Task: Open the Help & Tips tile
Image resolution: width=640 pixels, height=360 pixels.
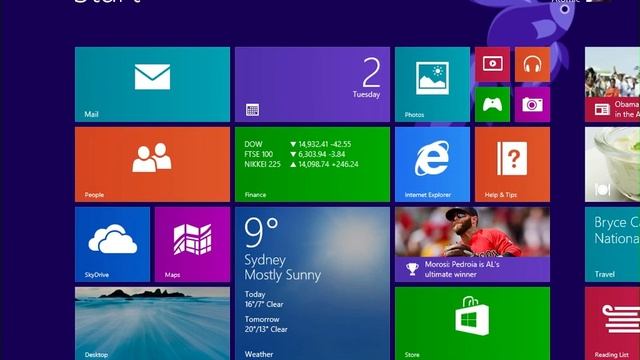Action: [512, 164]
